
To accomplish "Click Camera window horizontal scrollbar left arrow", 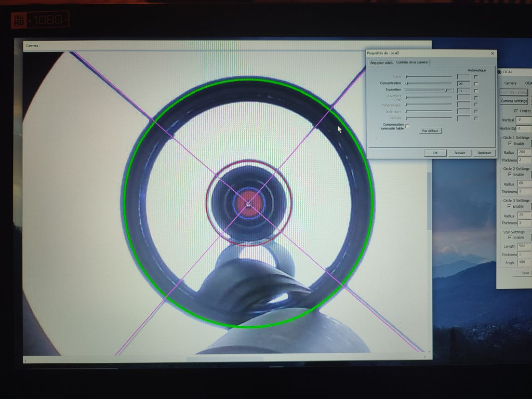I will (26, 360).
